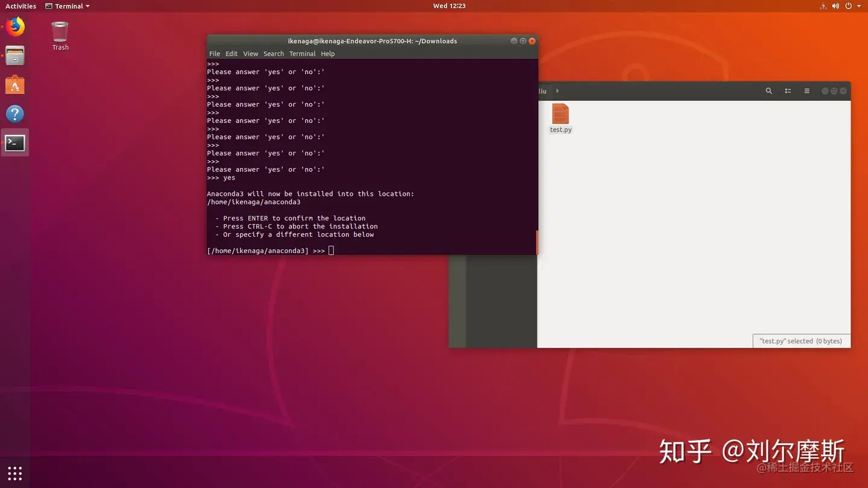Minimize the terminal window
The width and height of the screenshot is (868, 488).
click(x=514, y=41)
